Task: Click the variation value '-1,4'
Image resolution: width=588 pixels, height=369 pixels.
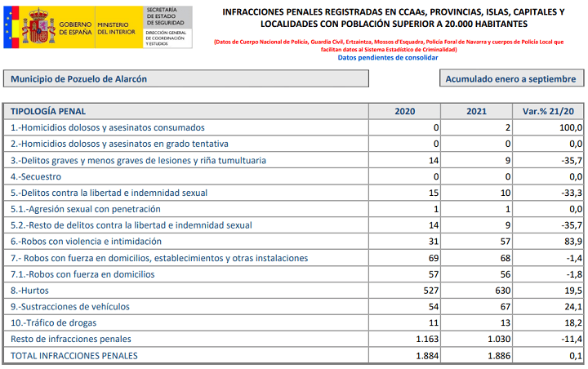Action: point(574,258)
